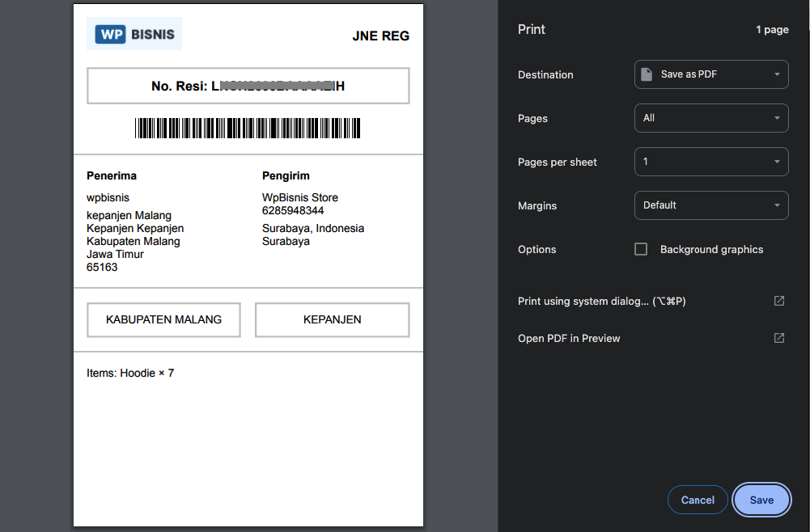Open the Pages per sheet dropdown

click(711, 162)
